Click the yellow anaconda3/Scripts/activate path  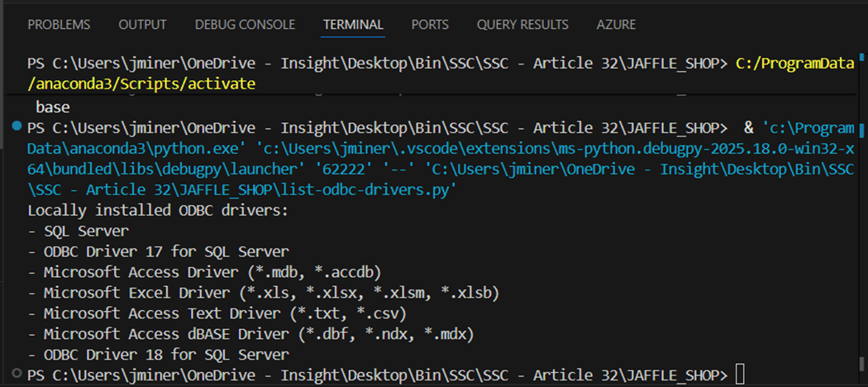tap(141, 84)
